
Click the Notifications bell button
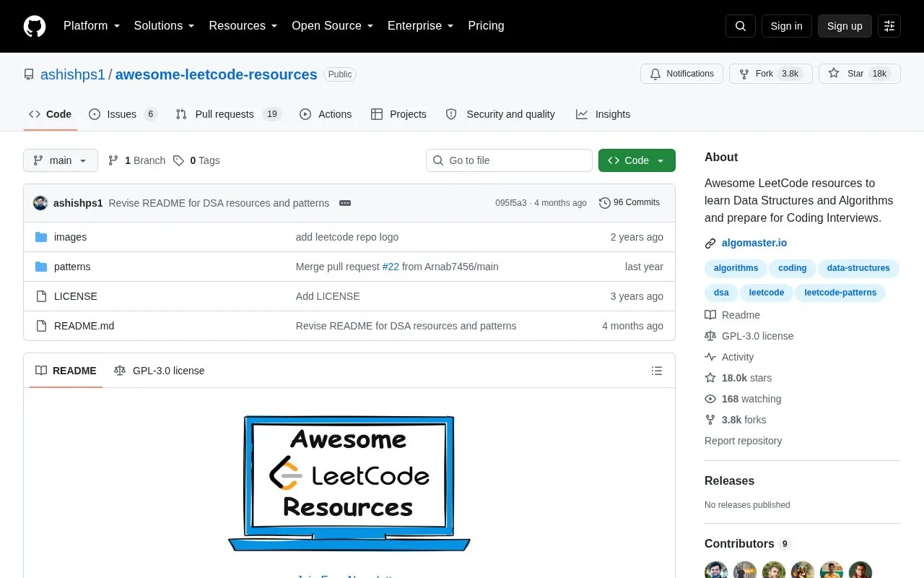tap(681, 74)
